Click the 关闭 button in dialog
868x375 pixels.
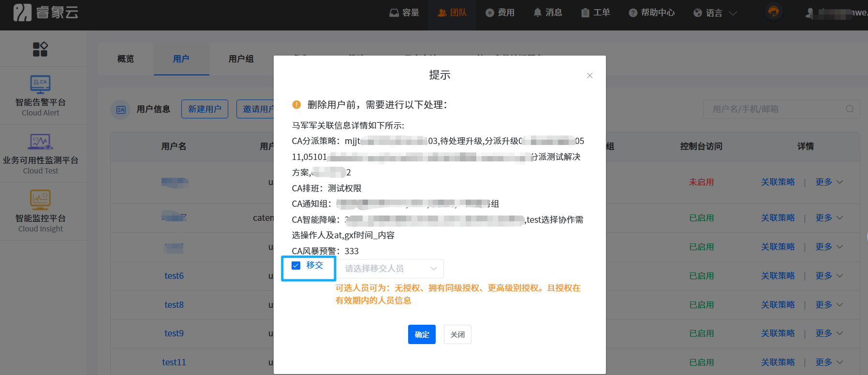pos(457,334)
